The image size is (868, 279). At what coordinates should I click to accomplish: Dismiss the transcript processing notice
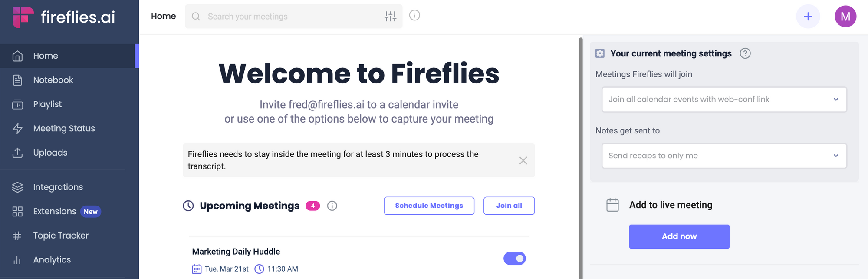(523, 160)
